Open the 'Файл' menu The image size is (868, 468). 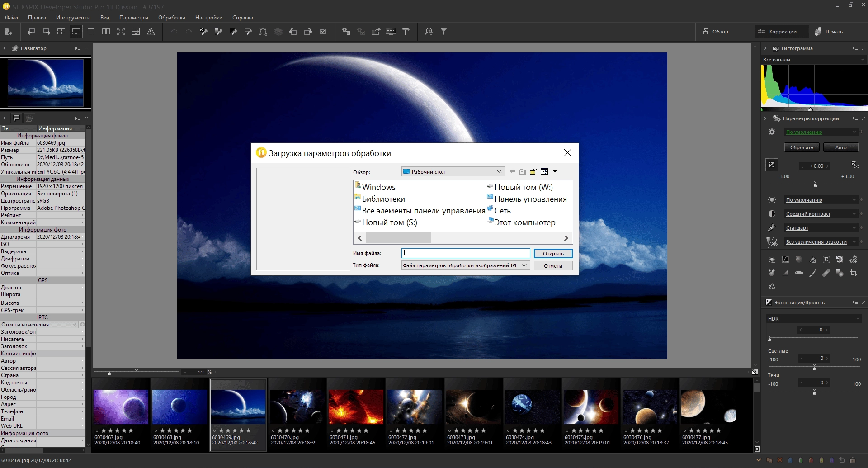(12, 18)
